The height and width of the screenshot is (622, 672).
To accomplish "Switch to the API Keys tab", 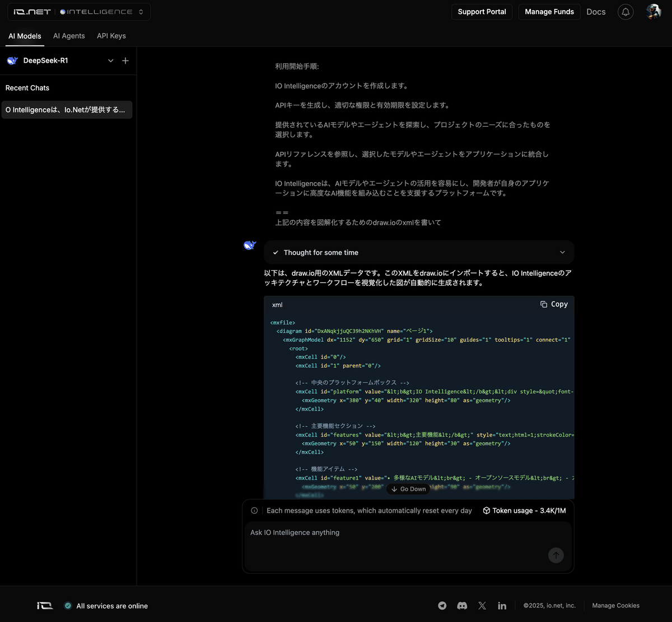I will point(111,35).
